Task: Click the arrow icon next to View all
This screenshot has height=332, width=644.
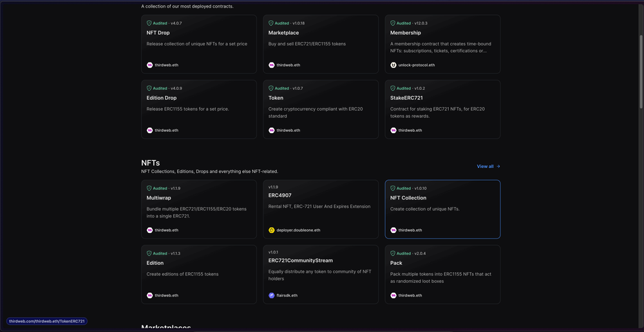Action: pyautogui.click(x=498, y=167)
